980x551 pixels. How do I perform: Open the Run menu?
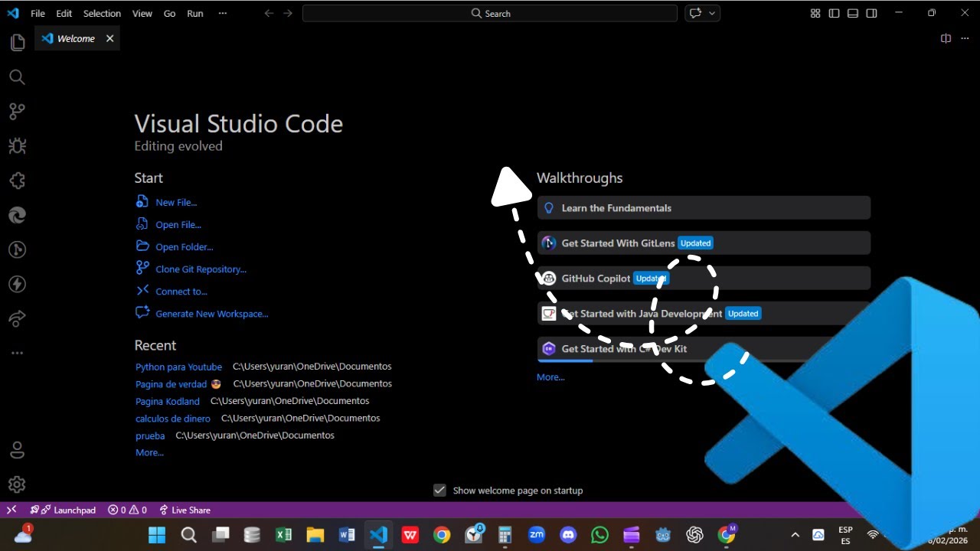pos(195,13)
